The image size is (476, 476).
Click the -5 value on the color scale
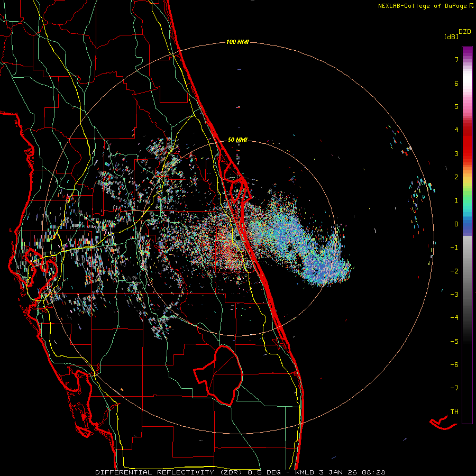pyautogui.click(x=454, y=342)
